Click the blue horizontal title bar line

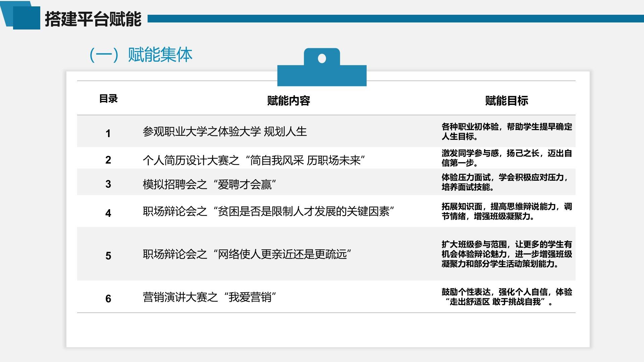point(396,19)
